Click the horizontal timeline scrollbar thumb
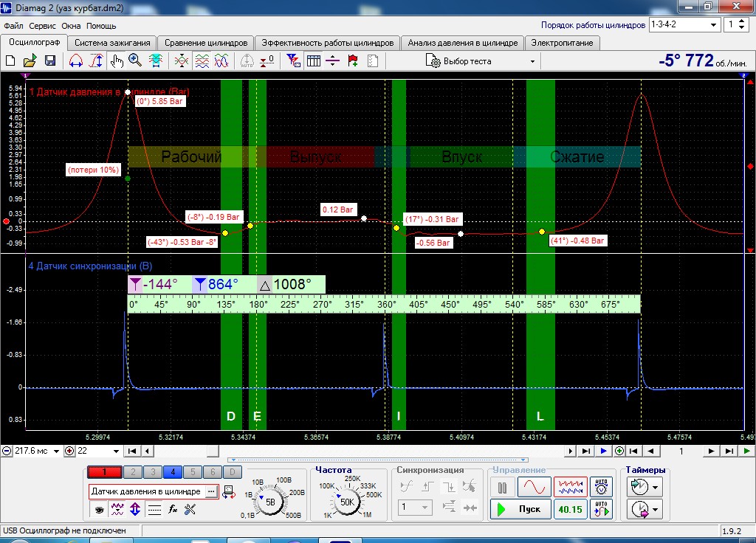 pyautogui.click(x=213, y=451)
